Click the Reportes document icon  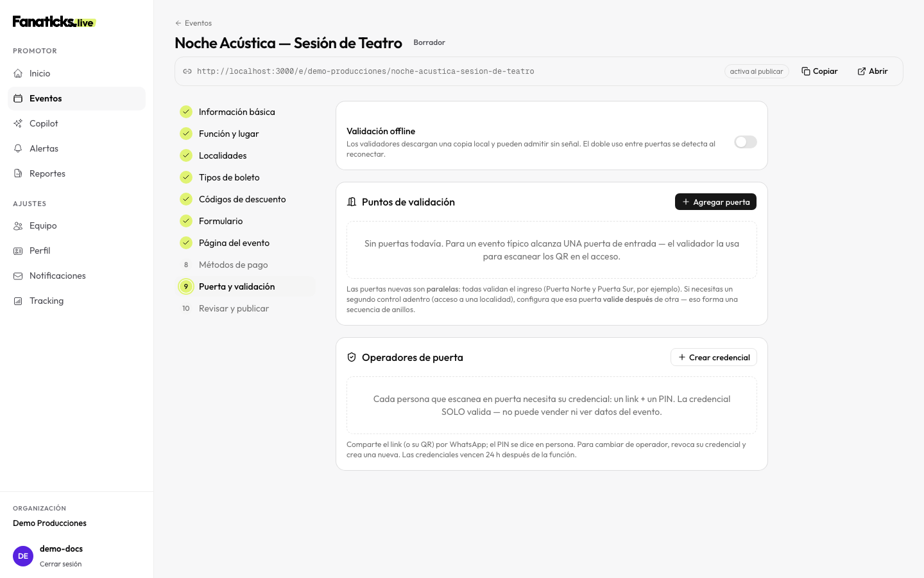pyautogui.click(x=18, y=173)
